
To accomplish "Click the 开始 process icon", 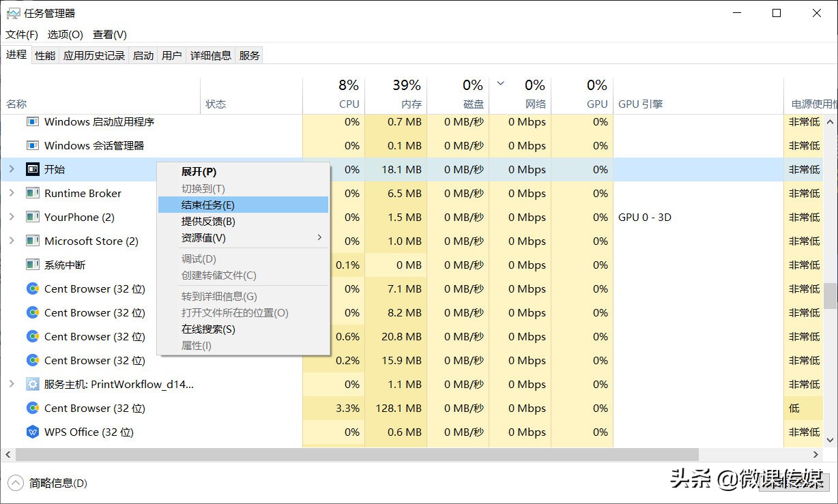I will [32, 170].
